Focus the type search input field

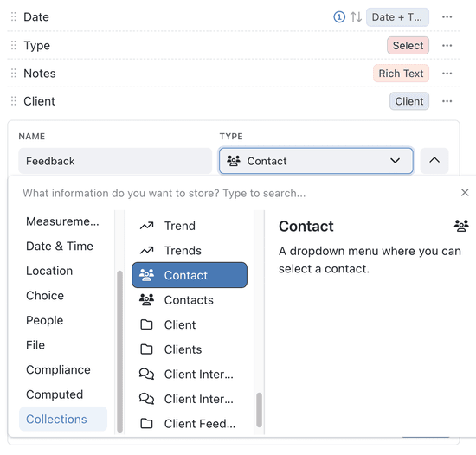tap(238, 193)
